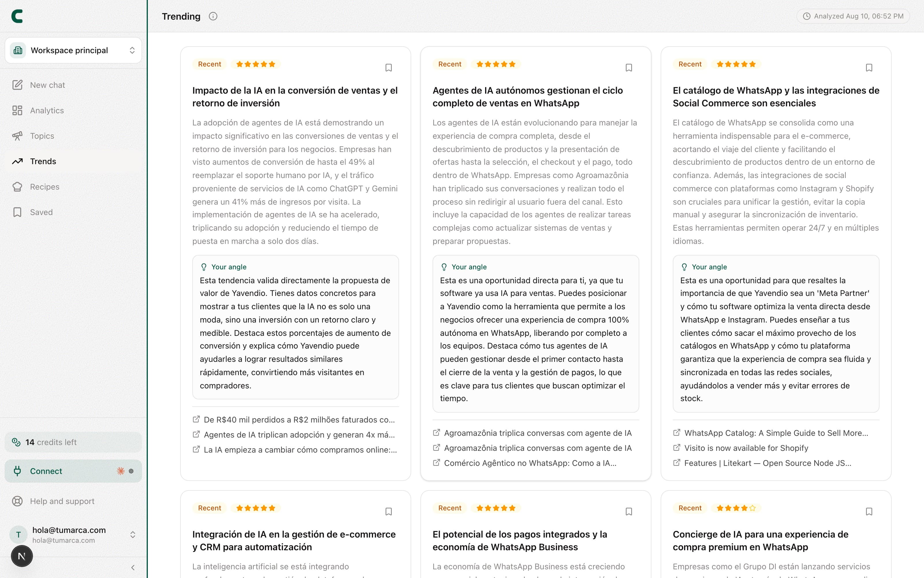Click the Recent badge on 'Integración de IA' card
Screen dimensions: 924x578
[x=210, y=508]
